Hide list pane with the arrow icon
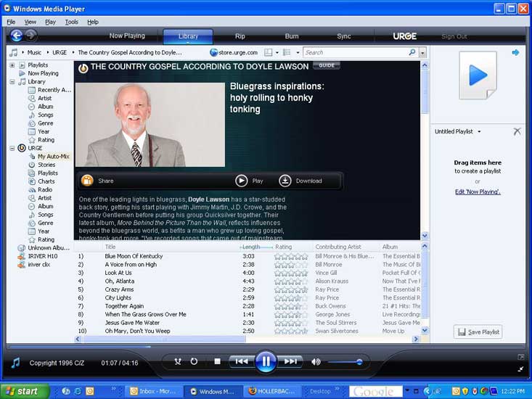This screenshot has width=532, height=399. pos(515,52)
